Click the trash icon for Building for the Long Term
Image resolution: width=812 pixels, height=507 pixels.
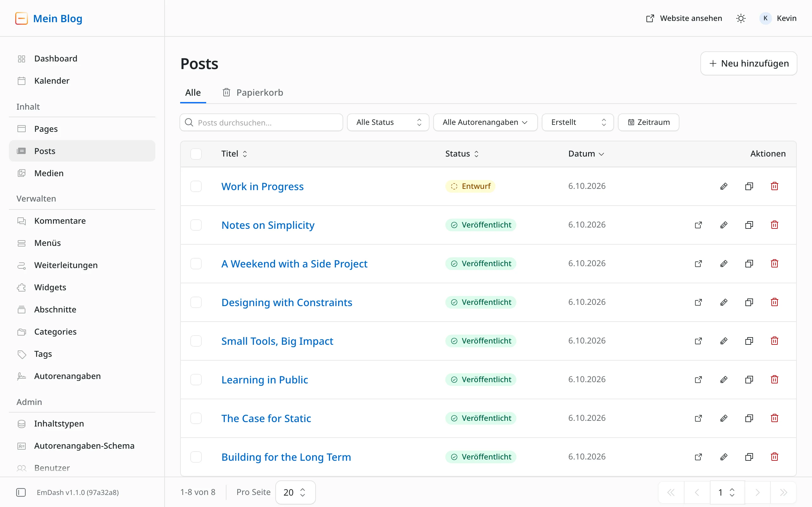pos(775,457)
